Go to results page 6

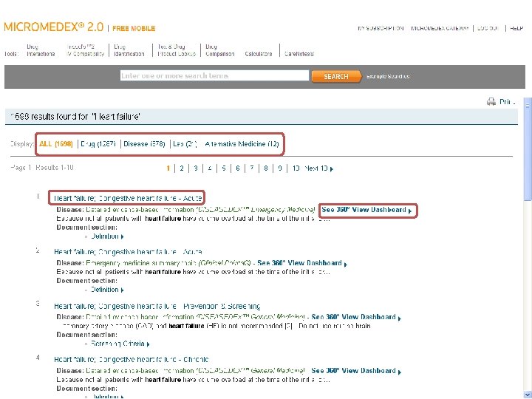[x=238, y=168]
